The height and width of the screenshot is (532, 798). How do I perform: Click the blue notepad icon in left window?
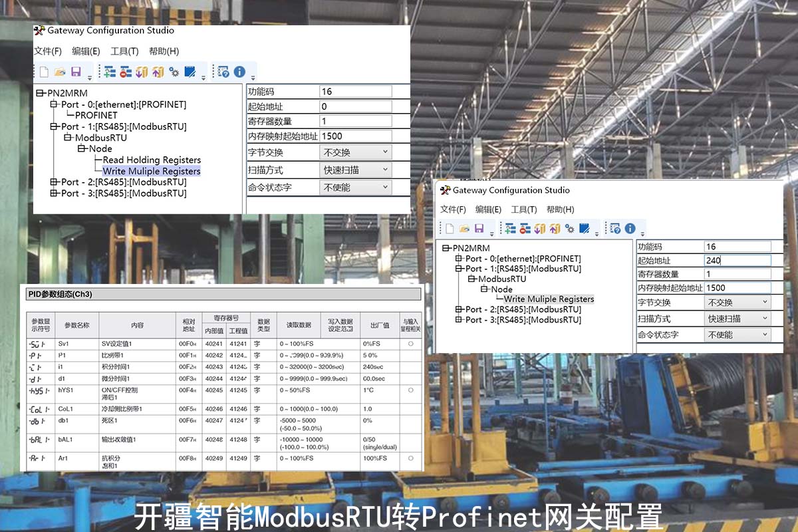point(190,72)
